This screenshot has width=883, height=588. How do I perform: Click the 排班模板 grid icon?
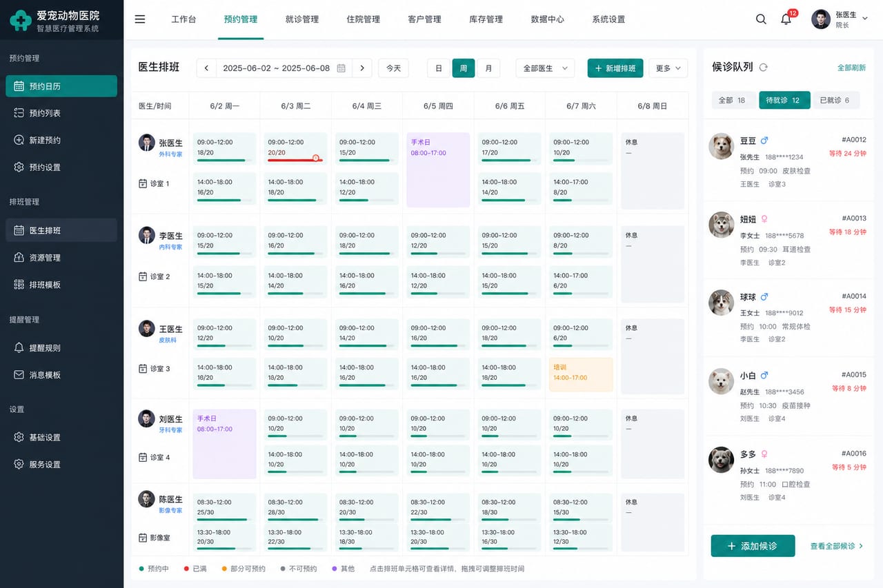click(x=19, y=285)
